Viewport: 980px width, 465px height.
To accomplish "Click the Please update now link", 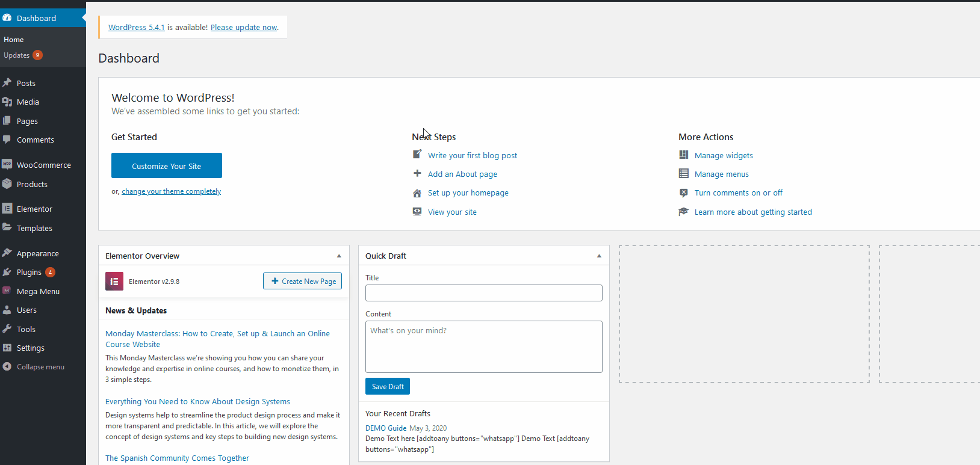I will coord(244,28).
